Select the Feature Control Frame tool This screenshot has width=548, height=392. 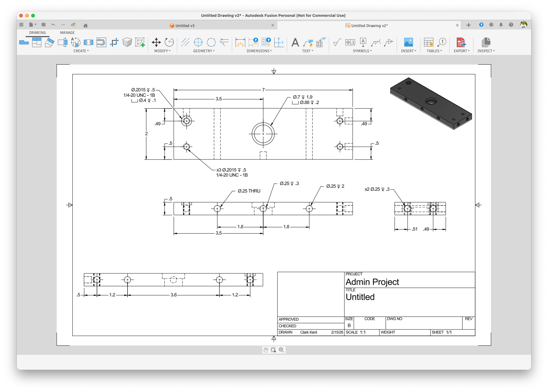[350, 42]
